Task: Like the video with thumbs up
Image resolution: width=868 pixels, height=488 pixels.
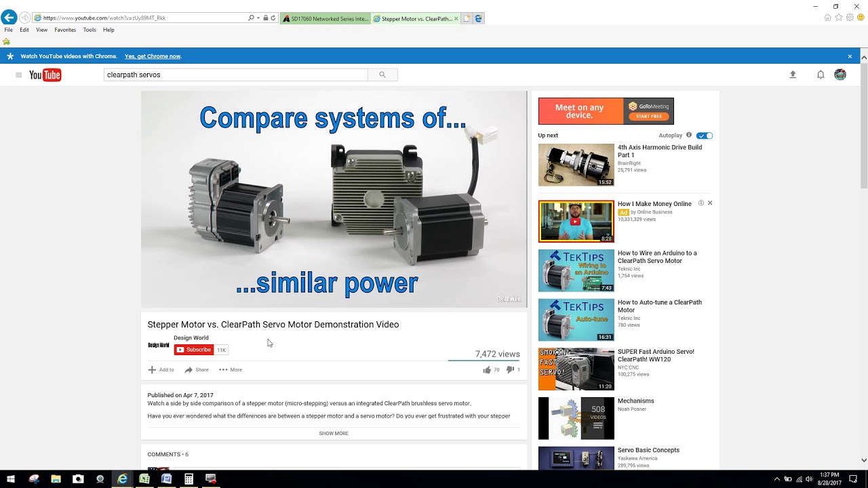Action: [x=491, y=370]
